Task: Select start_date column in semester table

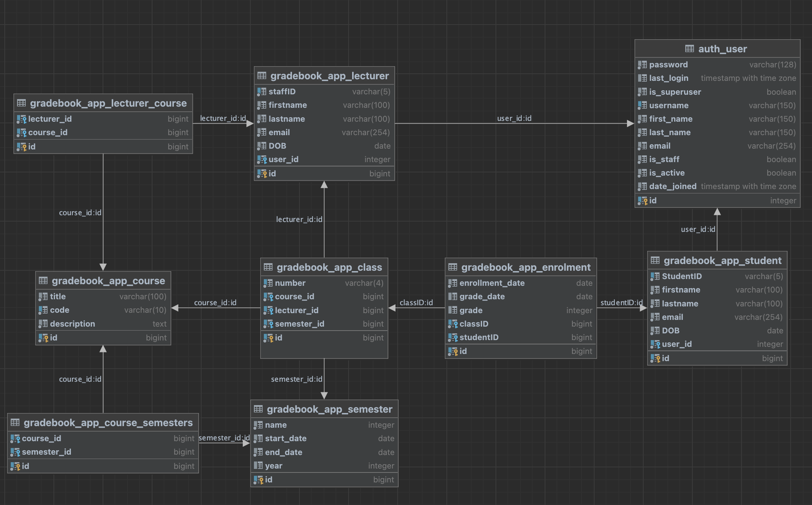Action: click(285, 439)
